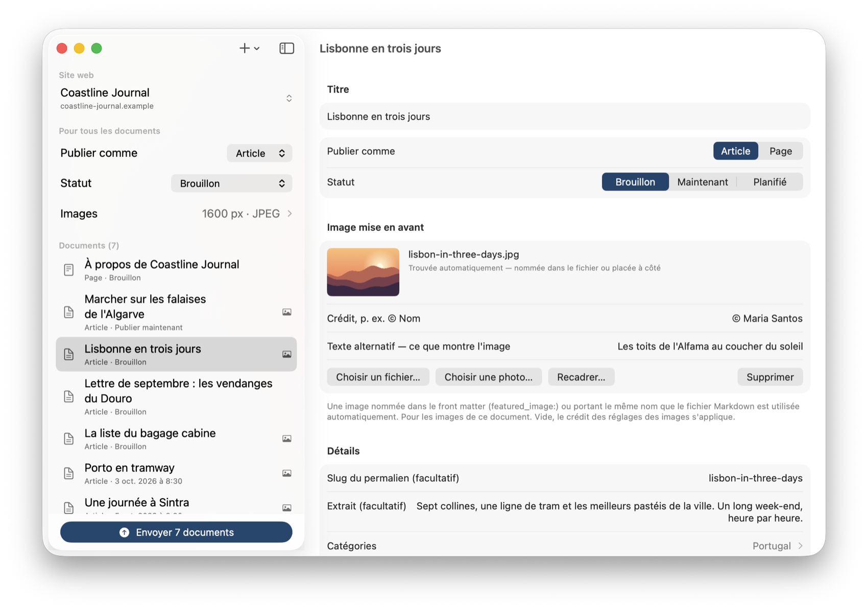Click document icon of Une journée à Sintra
Viewport: 868px width, 612px height.
[x=69, y=507]
